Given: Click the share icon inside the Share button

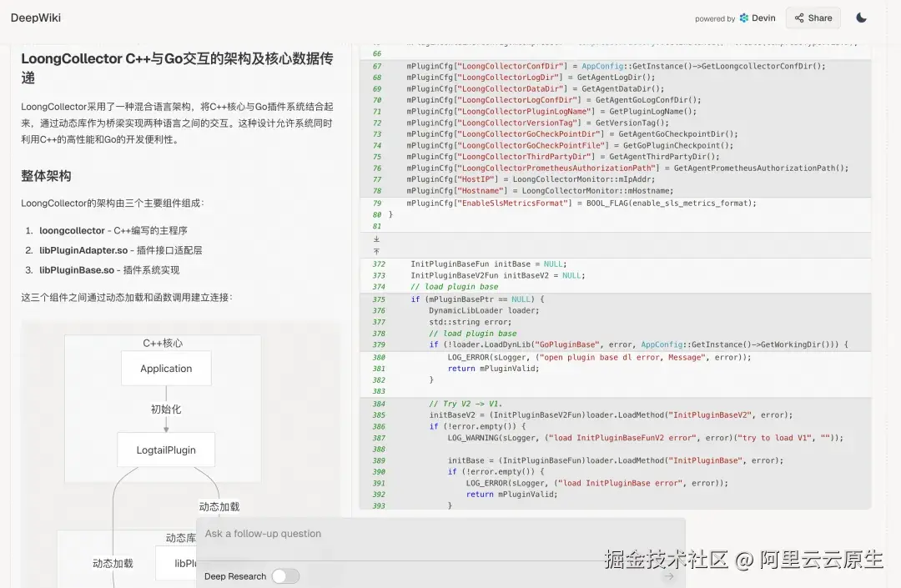Looking at the screenshot, I should [x=800, y=17].
